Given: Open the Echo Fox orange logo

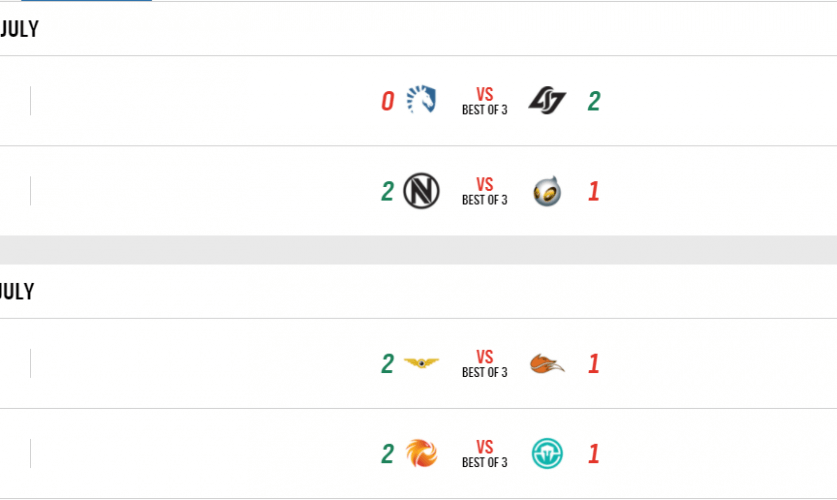Looking at the screenshot, I should (x=547, y=364).
